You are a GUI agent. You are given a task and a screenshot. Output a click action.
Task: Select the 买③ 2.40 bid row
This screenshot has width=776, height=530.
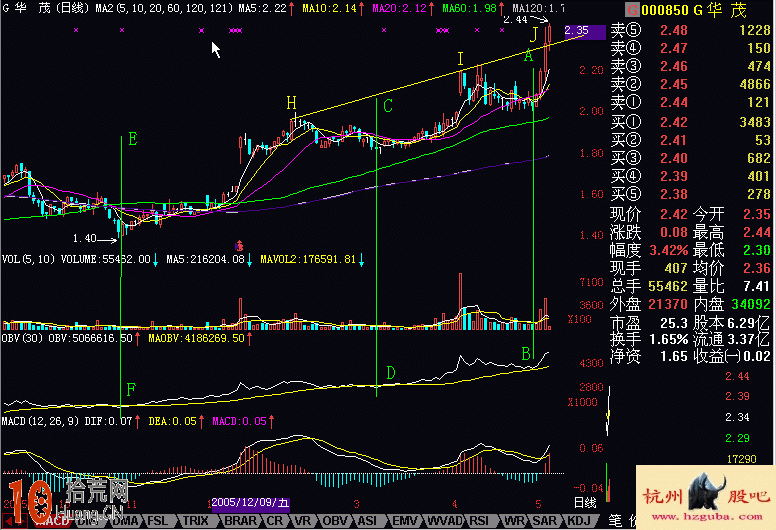pyautogui.click(x=690, y=158)
